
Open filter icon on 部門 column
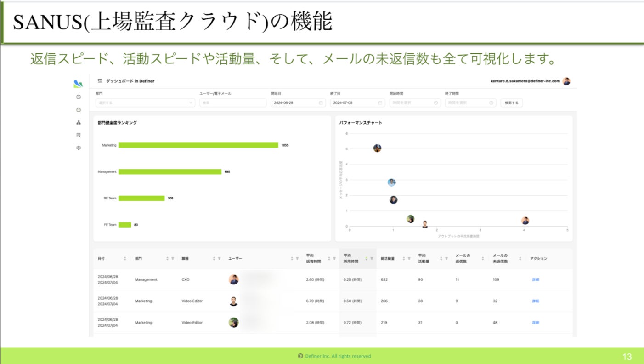coord(173,259)
